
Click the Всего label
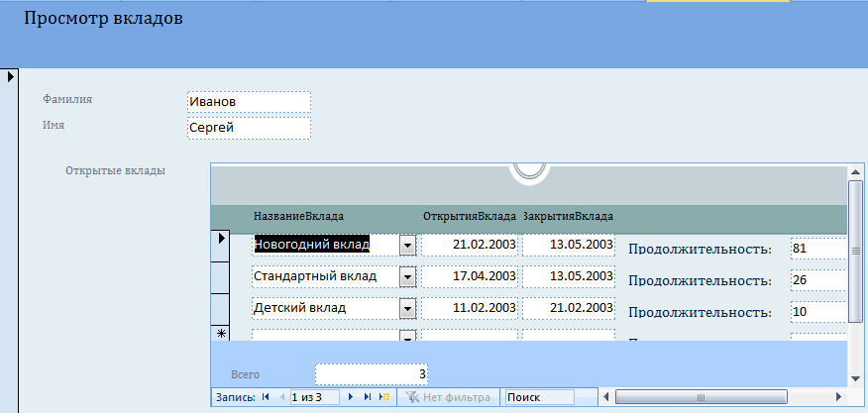click(245, 374)
